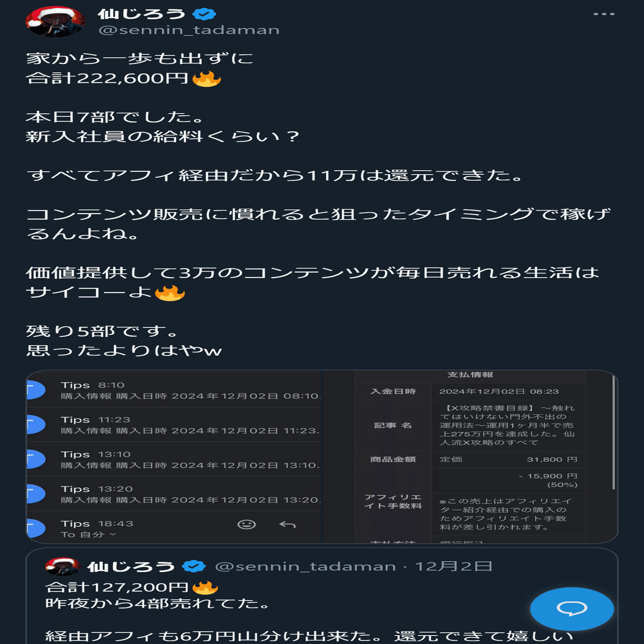Click the quoted tweet's small profile avatar
This screenshot has height=644, width=644.
pyautogui.click(x=63, y=566)
